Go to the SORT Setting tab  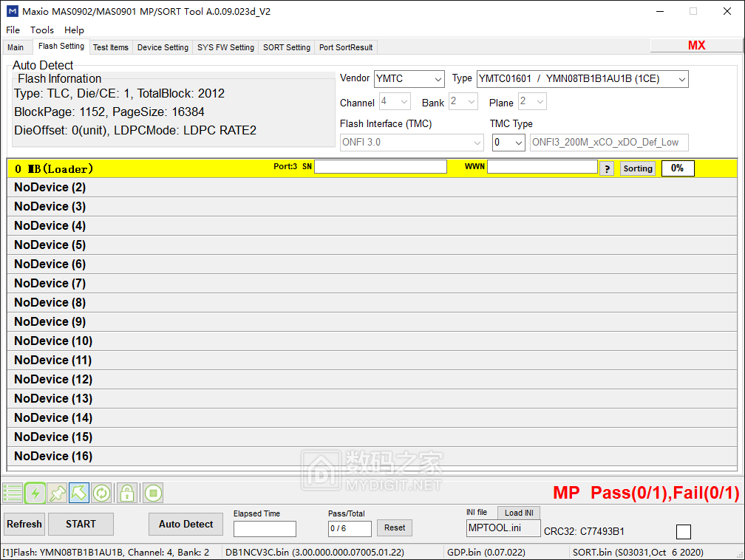287,47
